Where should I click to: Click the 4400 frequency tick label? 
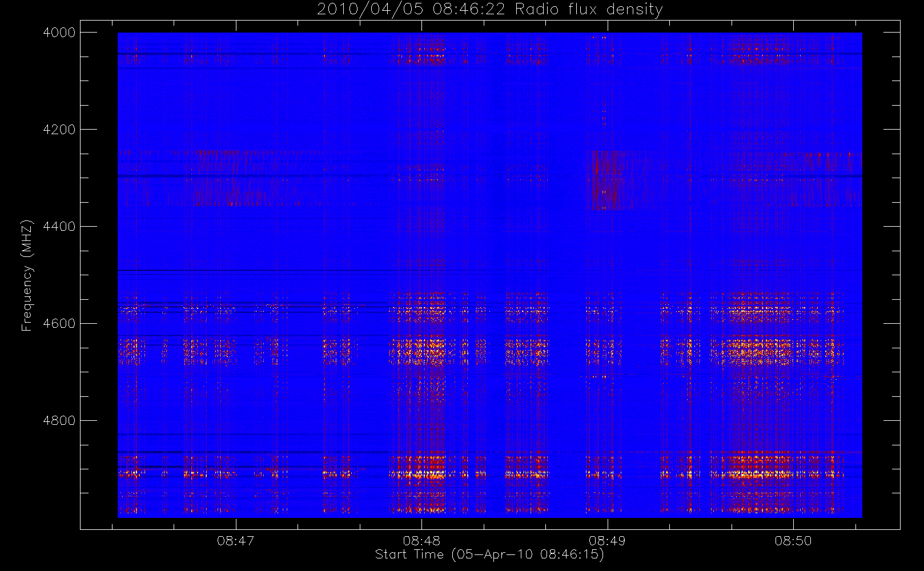(x=59, y=227)
